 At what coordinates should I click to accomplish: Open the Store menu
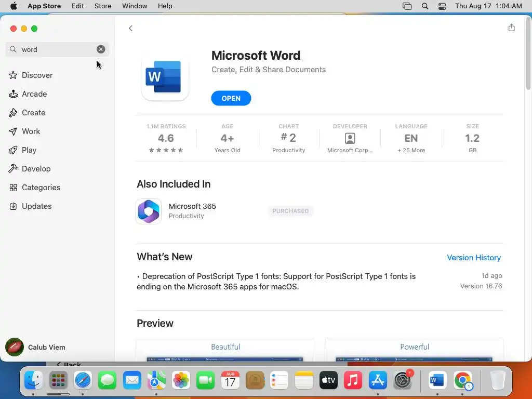[103, 6]
